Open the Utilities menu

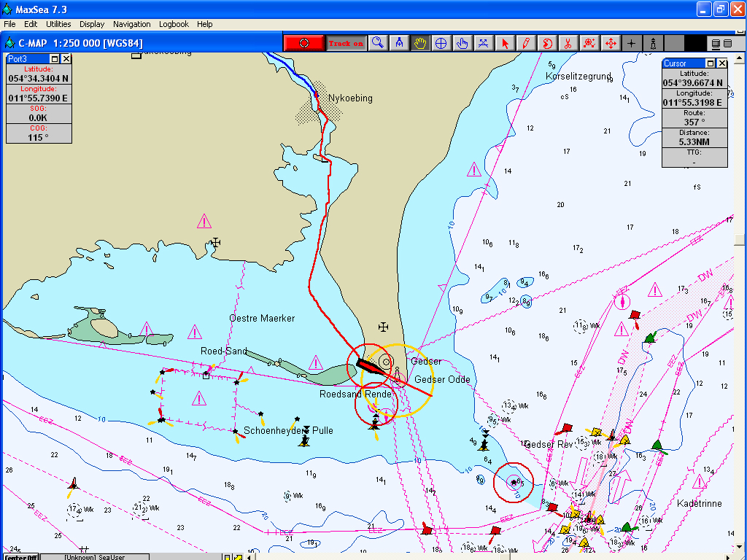pyautogui.click(x=58, y=24)
